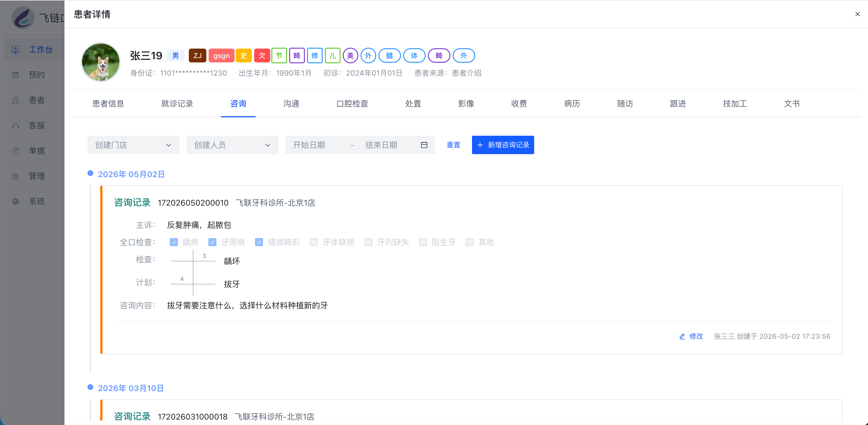This screenshot has height=425, width=868.
Task: Open the 处置 tab
Action: click(413, 104)
